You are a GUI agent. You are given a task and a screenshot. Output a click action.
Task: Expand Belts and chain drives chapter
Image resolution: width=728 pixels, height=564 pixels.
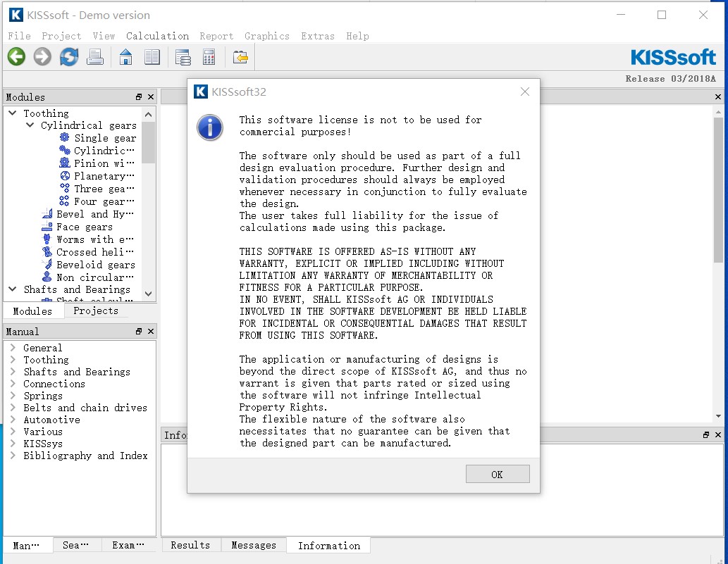tap(13, 407)
